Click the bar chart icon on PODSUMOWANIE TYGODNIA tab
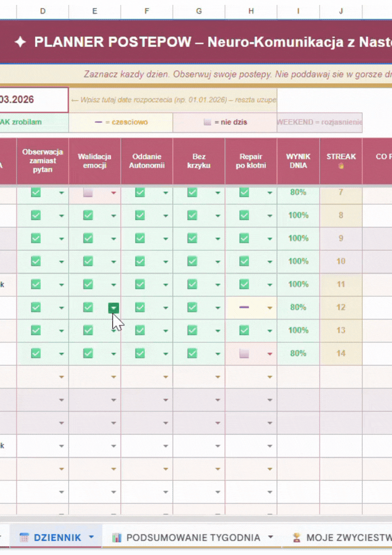This screenshot has width=392, height=555. [117, 538]
